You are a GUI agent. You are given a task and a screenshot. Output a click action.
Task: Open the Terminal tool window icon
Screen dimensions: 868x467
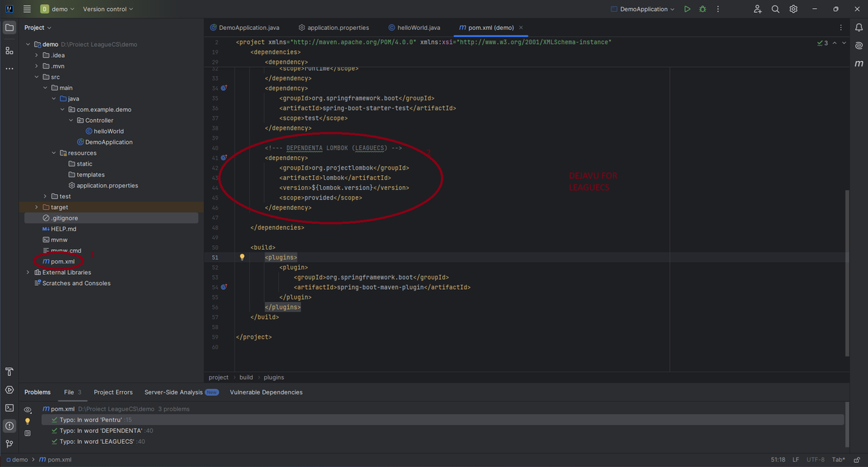pos(9,408)
